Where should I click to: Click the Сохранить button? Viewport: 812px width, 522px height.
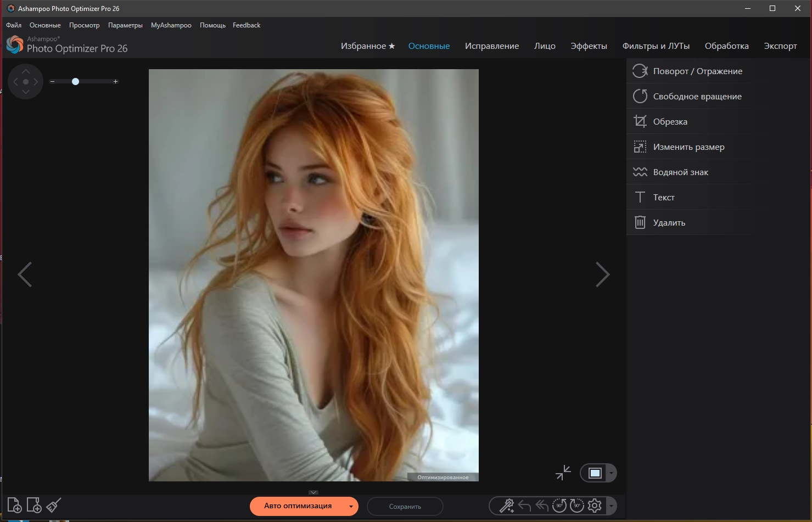coord(405,507)
